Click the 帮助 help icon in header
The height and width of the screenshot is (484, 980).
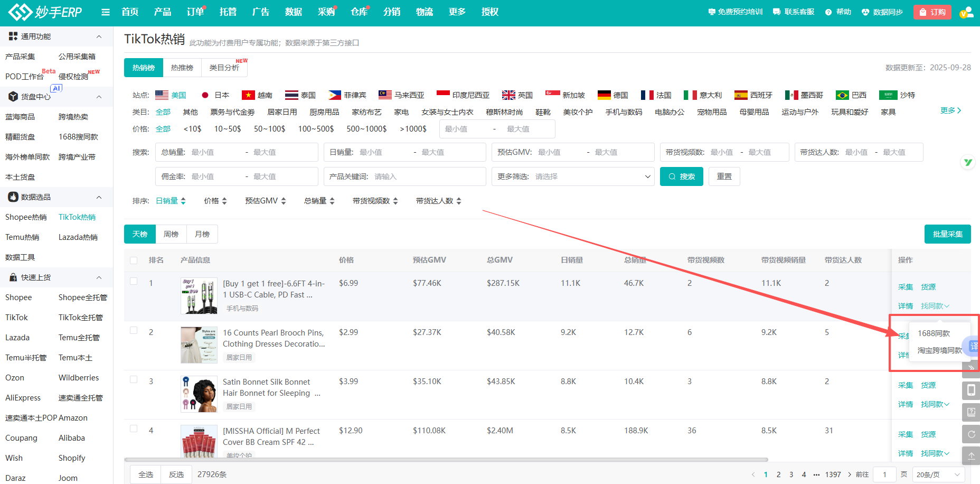point(828,12)
